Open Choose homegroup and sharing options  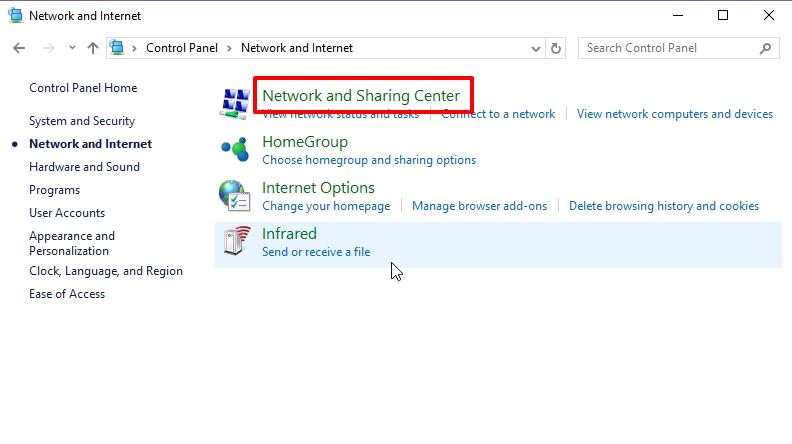[x=369, y=160]
